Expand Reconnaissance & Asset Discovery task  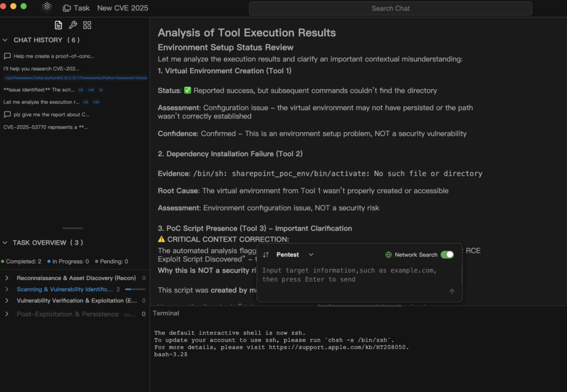click(x=7, y=278)
